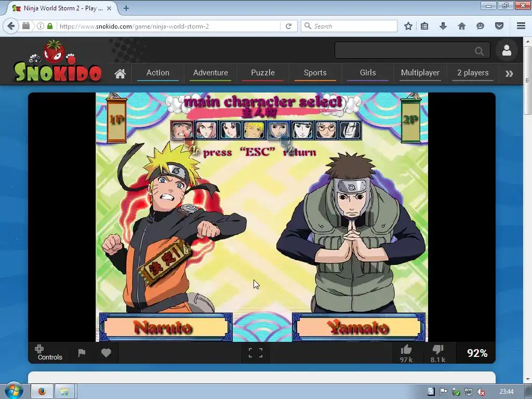Toggle fullscreen mode for the game
This screenshot has height=399, width=532.
pos(256,353)
